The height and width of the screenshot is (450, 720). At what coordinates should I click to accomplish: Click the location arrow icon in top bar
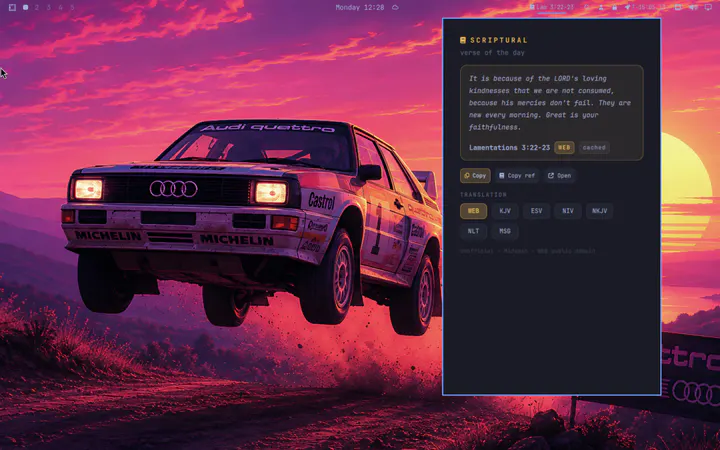click(x=628, y=7)
